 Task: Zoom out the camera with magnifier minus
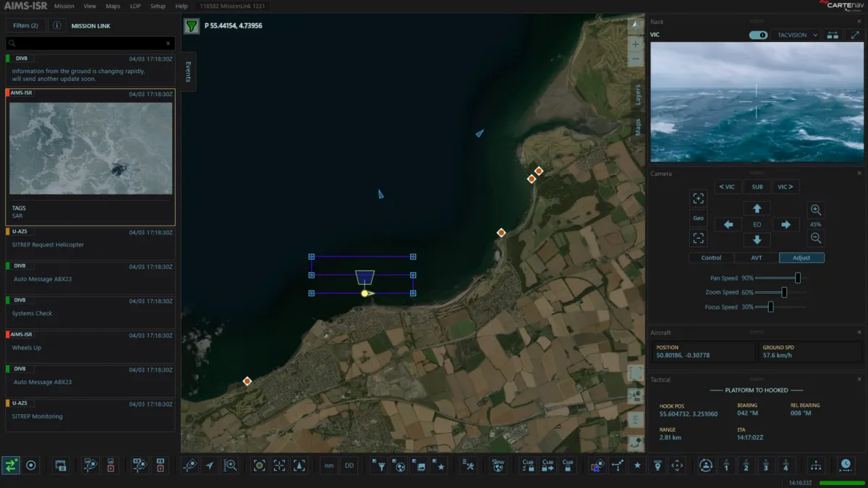[815, 238]
